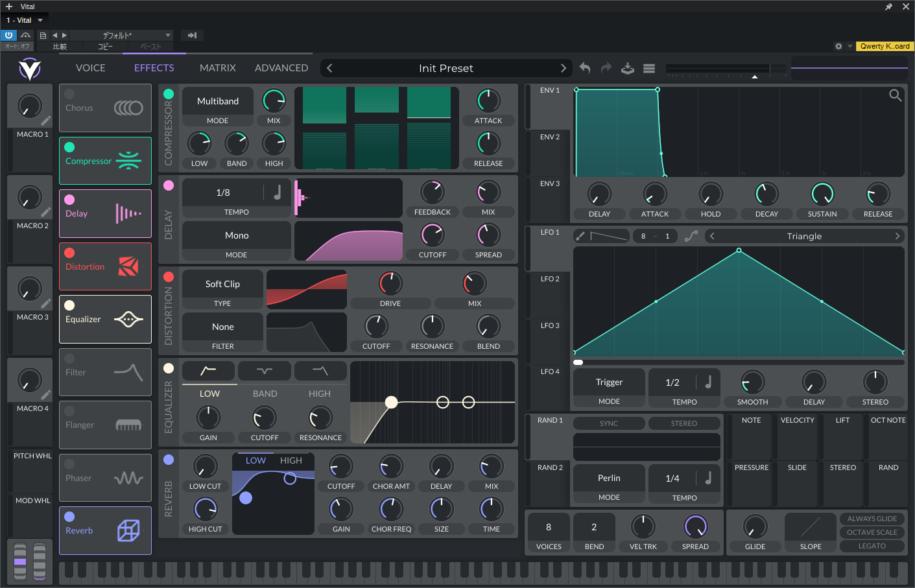Select next LFO shape after Triangle
The height and width of the screenshot is (588, 915).
897,236
